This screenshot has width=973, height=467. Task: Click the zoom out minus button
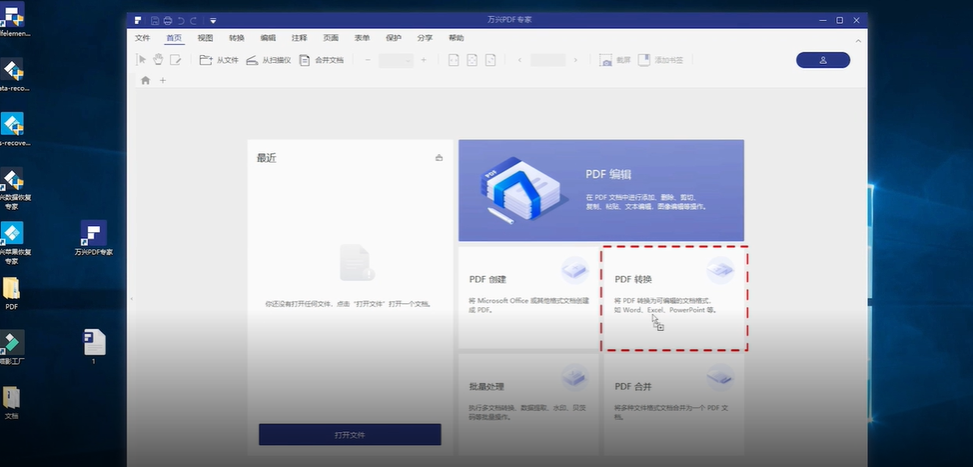[368, 60]
